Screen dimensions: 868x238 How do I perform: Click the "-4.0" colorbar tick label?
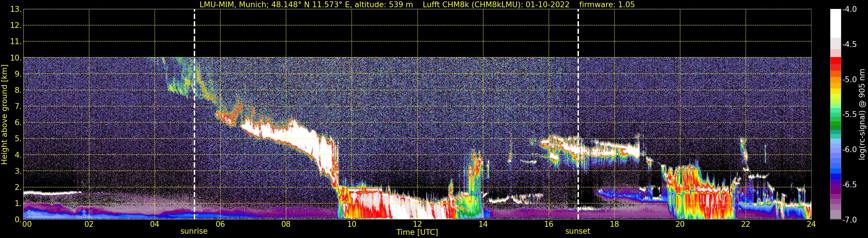[x=850, y=10]
